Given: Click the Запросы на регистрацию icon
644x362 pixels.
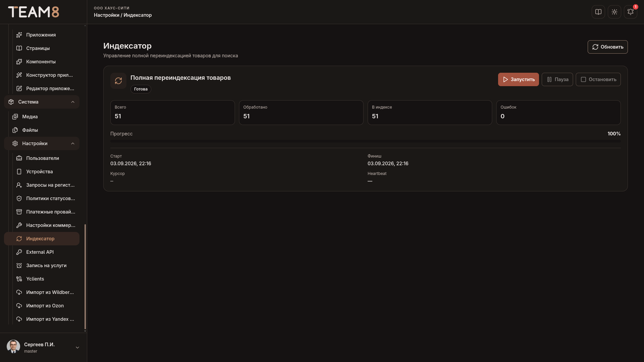Looking at the screenshot, I should point(19,185).
